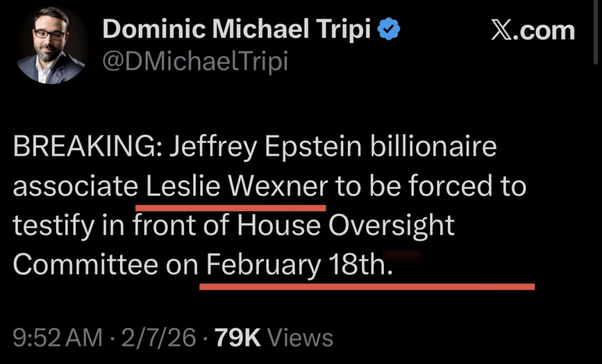
Task: Click the display name Dominic Michael Tripi
Action: pyautogui.click(x=236, y=30)
